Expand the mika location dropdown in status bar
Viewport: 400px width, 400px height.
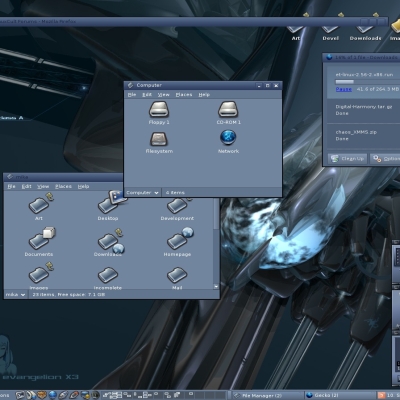15,295
